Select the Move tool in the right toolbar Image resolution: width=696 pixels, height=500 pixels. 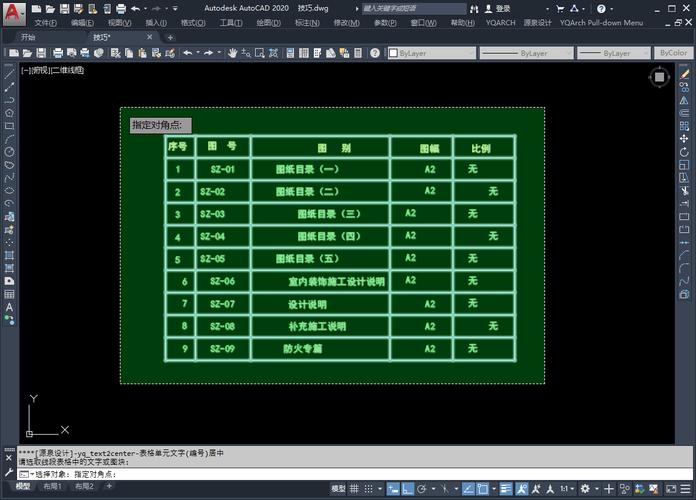684,139
